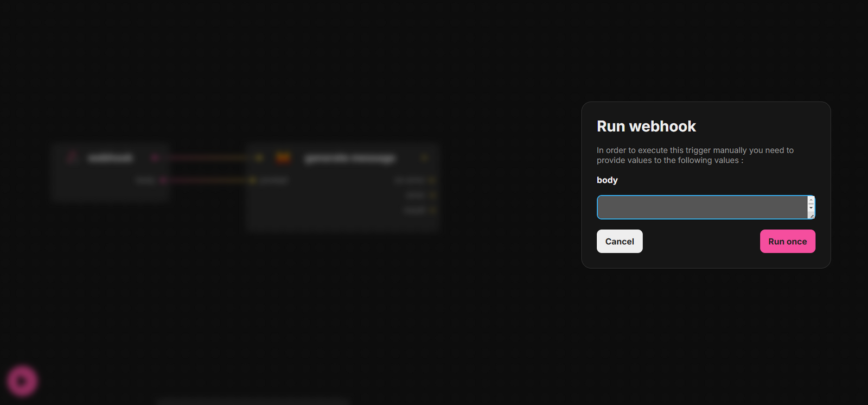The image size is (868, 405).
Task: Click the body textarea scroll-up arrow
Action: coord(811,200)
